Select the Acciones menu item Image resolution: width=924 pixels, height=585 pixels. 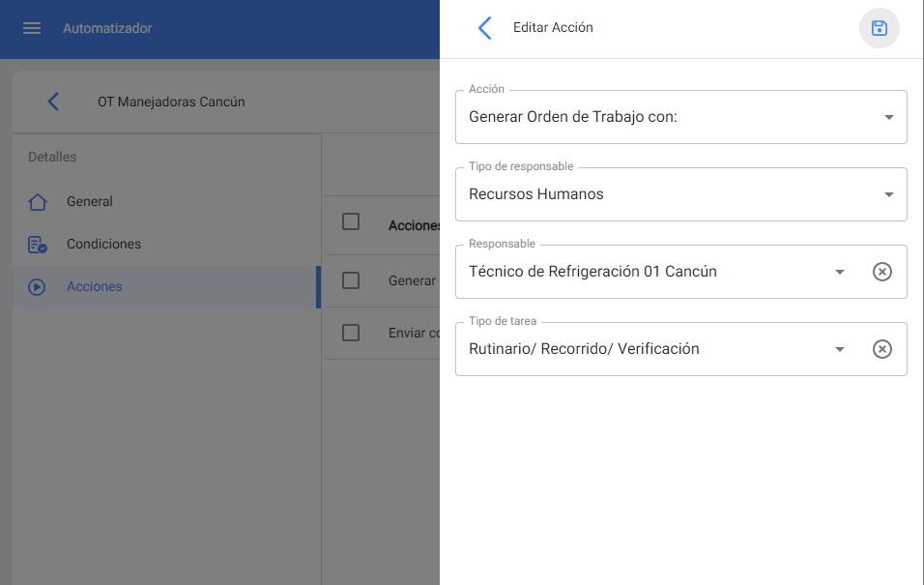[x=94, y=287]
